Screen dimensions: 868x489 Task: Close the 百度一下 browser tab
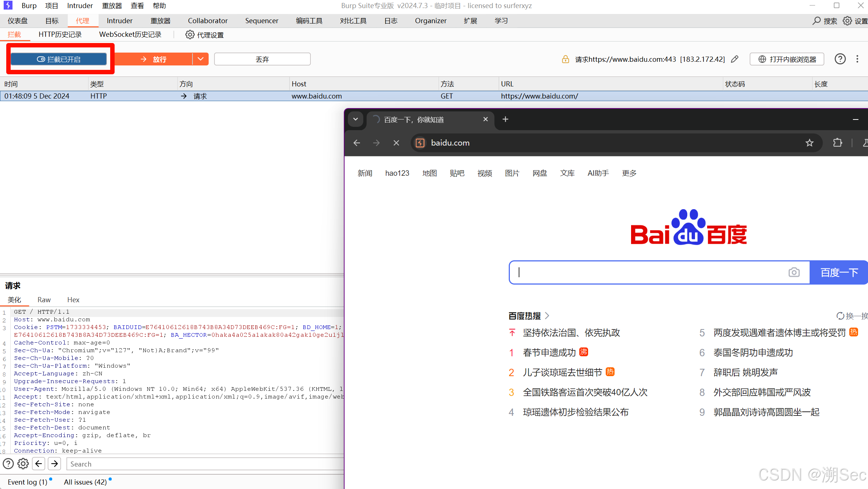tap(486, 119)
